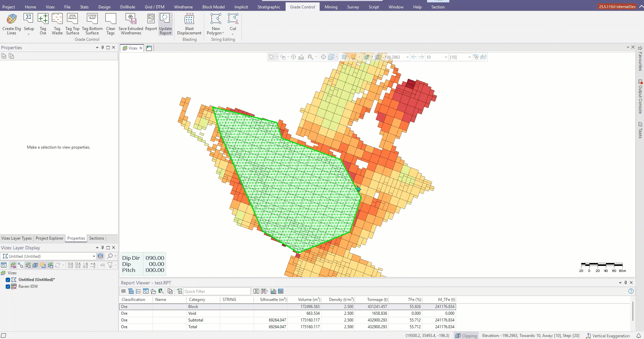Screen dimensions: 644x339
Task: Click the layers stack icon beside Untitled dropdown
Action: 100,256
